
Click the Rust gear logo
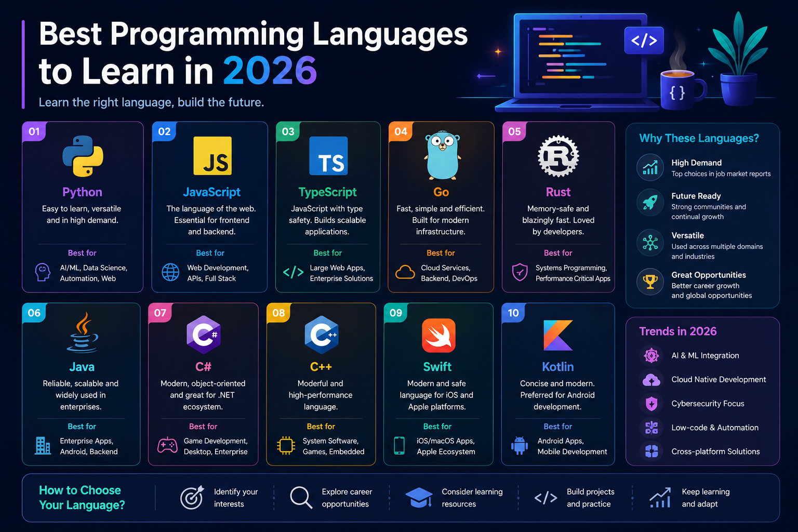(x=558, y=156)
